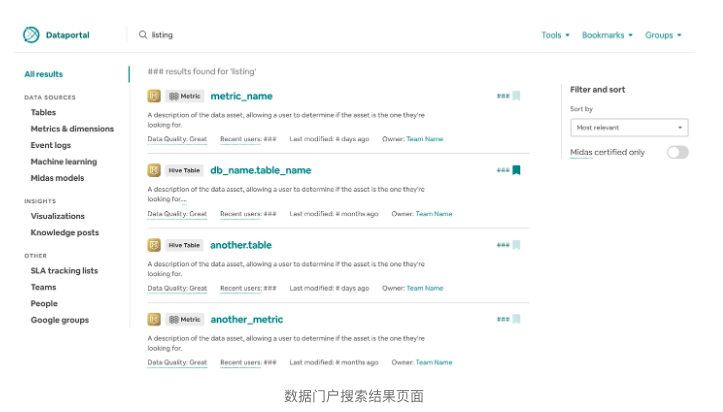Screen dimensions: 723x412
Task: Click bookmark count beside db_name.table_name
Action: [x=503, y=170]
